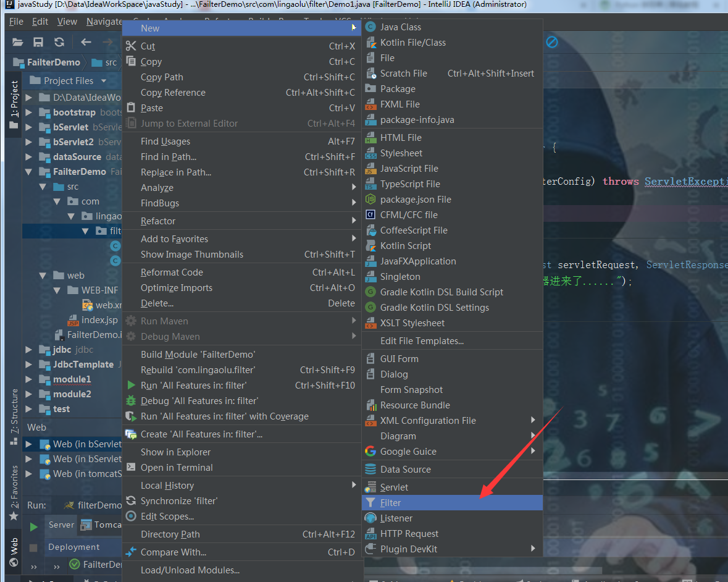Click the Synchronize toolbar icon
This screenshot has height=582, width=728.
point(59,42)
